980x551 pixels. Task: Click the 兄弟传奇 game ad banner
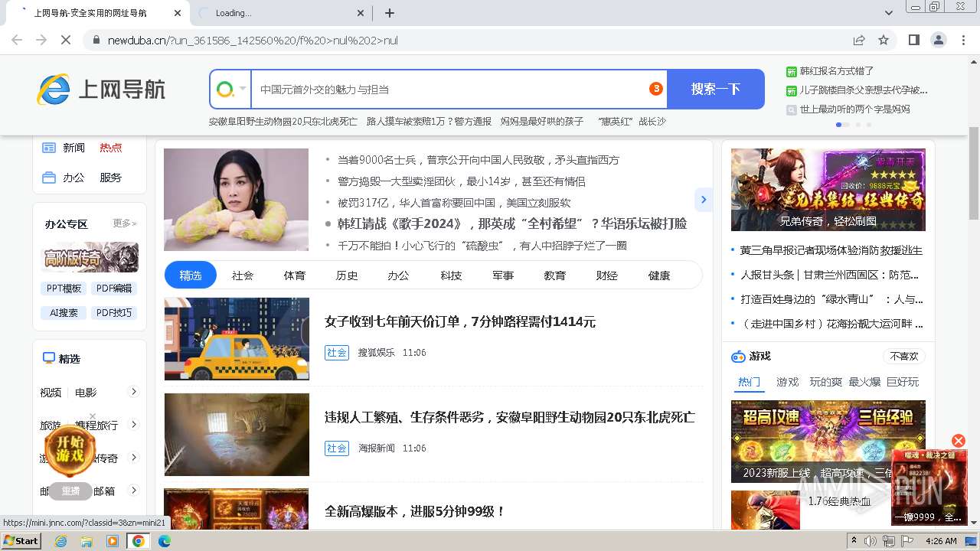click(x=828, y=190)
